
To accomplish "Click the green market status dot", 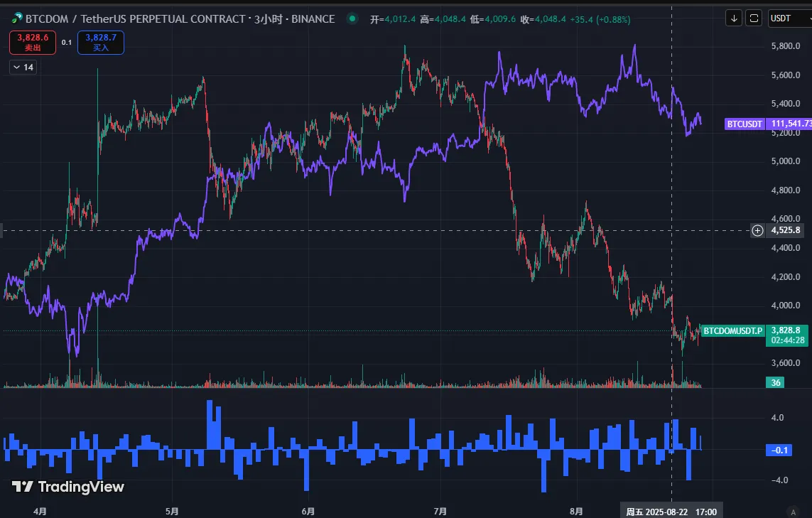I will point(352,19).
